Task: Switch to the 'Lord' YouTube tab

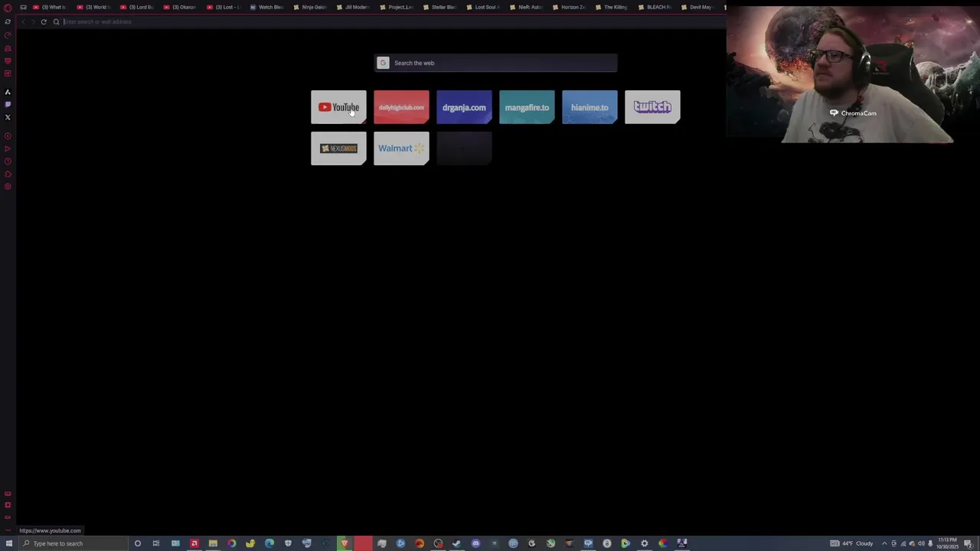Action: point(137,7)
